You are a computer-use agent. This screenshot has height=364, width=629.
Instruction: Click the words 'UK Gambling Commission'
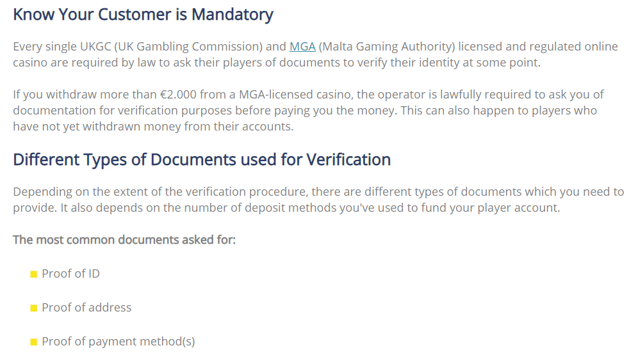tap(188, 47)
